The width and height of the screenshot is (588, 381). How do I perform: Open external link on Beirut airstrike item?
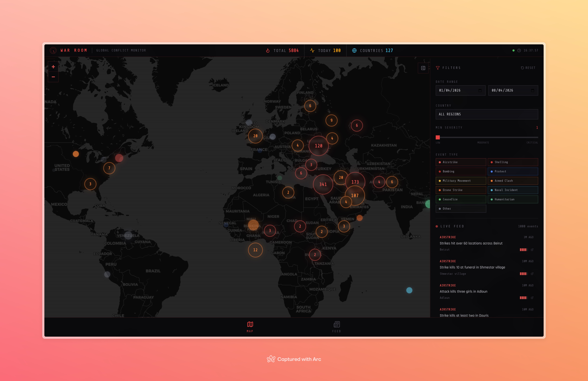tap(532, 250)
